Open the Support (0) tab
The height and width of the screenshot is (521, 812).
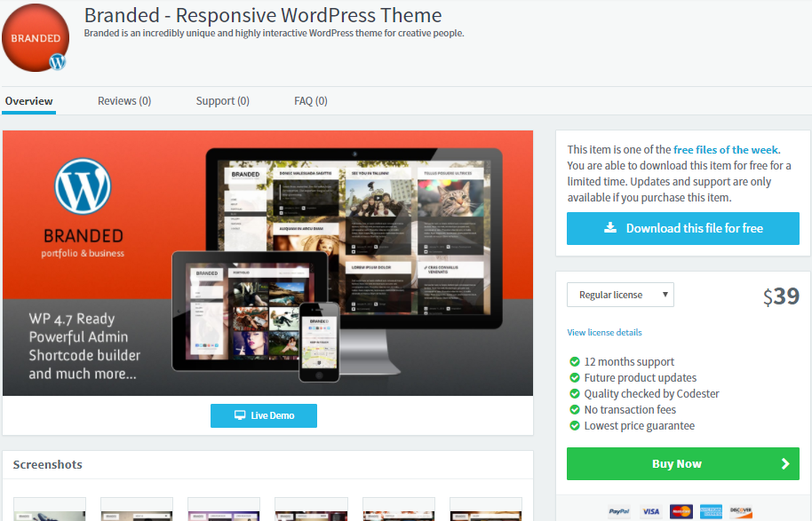coord(222,101)
